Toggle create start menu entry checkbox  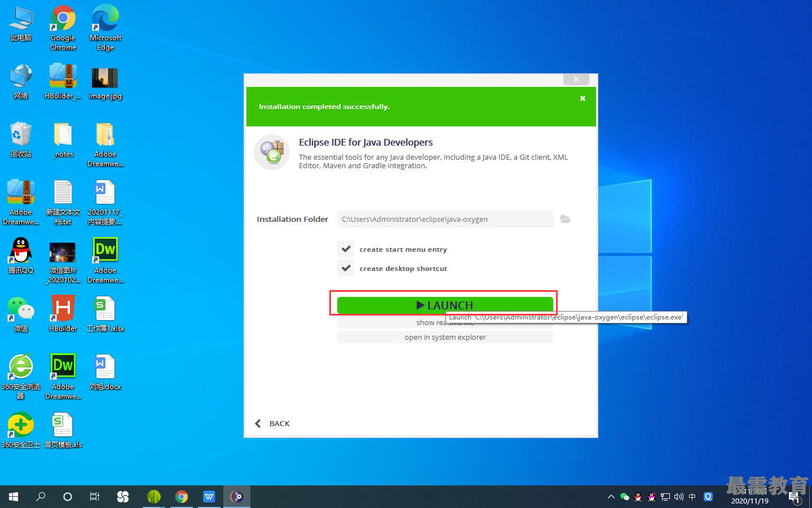click(346, 249)
